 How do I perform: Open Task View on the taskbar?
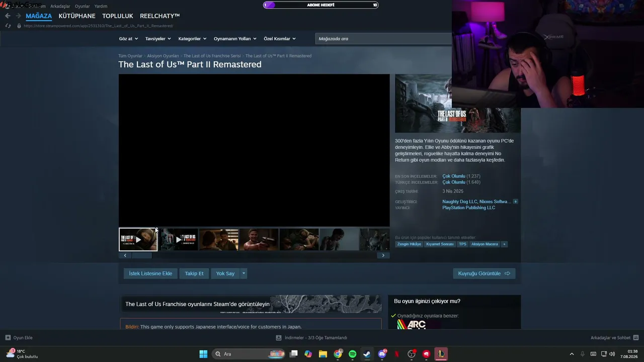pos(294,354)
